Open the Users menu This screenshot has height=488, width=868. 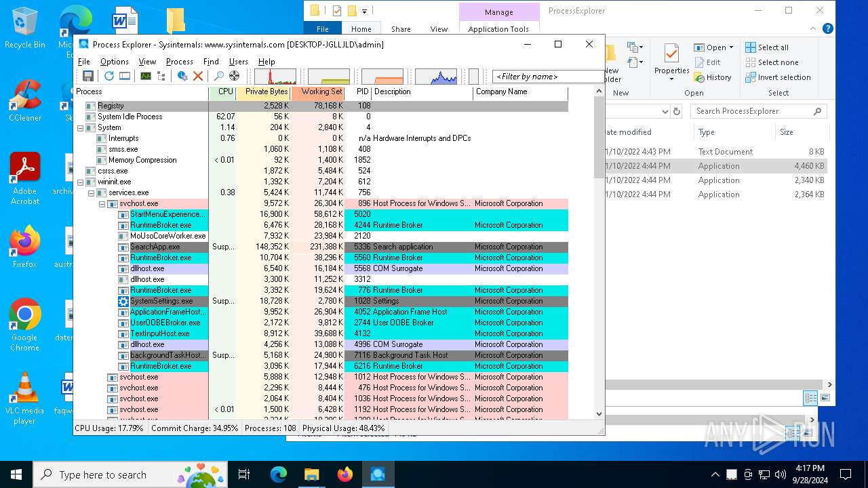tap(239, 61)
